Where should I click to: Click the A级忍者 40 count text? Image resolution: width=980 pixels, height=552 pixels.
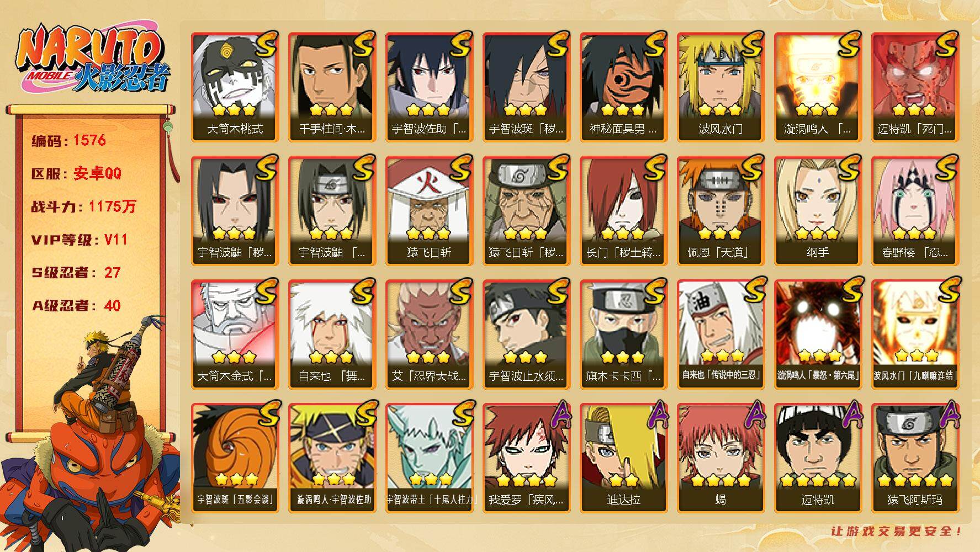[x=76, y=306]
